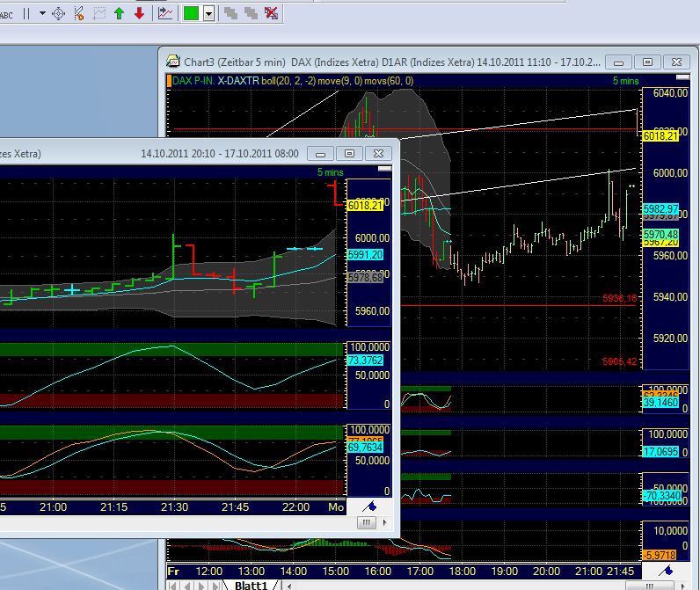
Task: Select the crosshair target tool
Action: (59, 13)
